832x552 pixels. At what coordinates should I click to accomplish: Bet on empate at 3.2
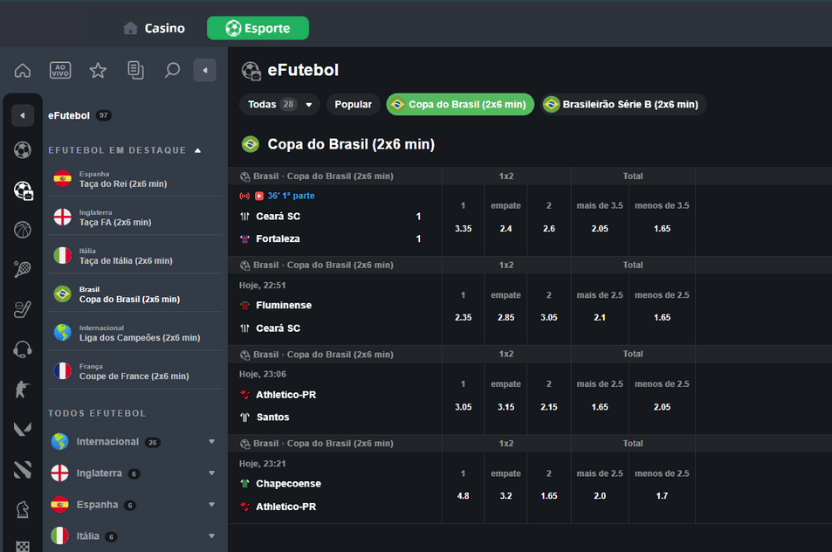[x=506, y=496]
